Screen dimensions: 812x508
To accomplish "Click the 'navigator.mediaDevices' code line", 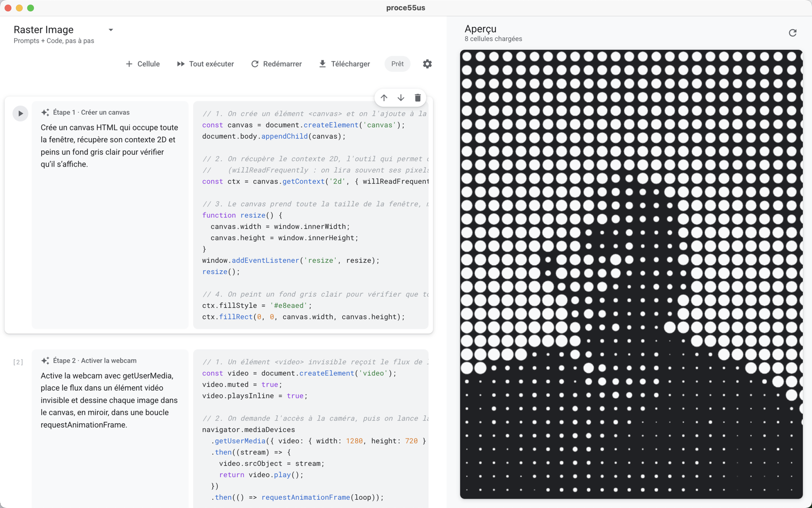I will tap(249, 430).
